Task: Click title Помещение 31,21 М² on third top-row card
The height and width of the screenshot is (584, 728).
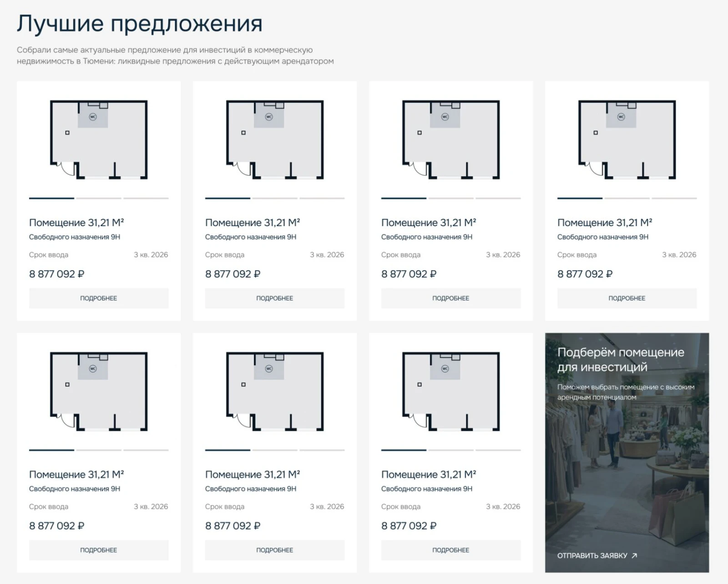Action: pyautogui.click(x=429, y=222)
